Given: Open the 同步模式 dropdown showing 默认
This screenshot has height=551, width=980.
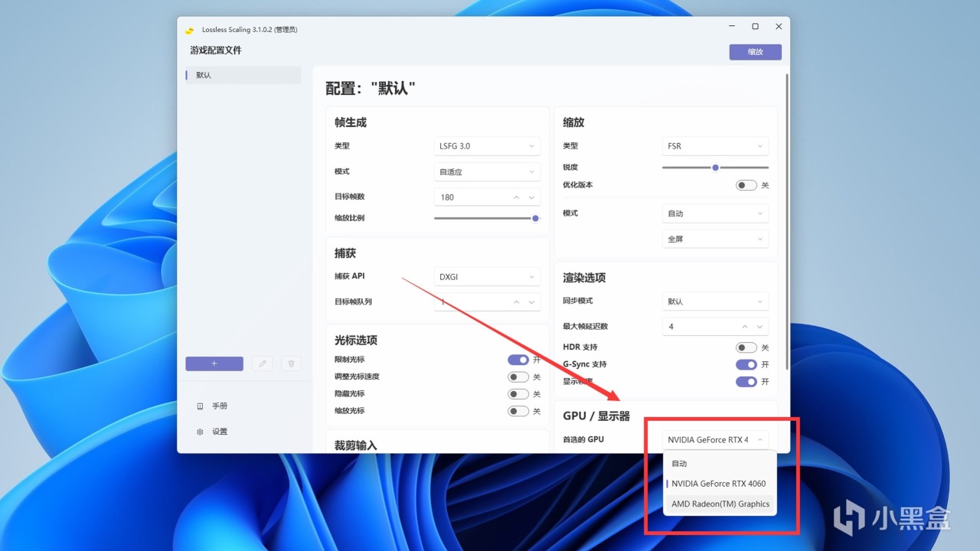Looking at the screenshot, I should point(715,302).
